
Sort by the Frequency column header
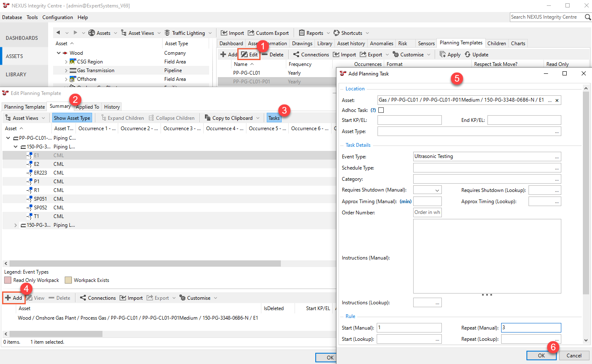click(300, 64)
